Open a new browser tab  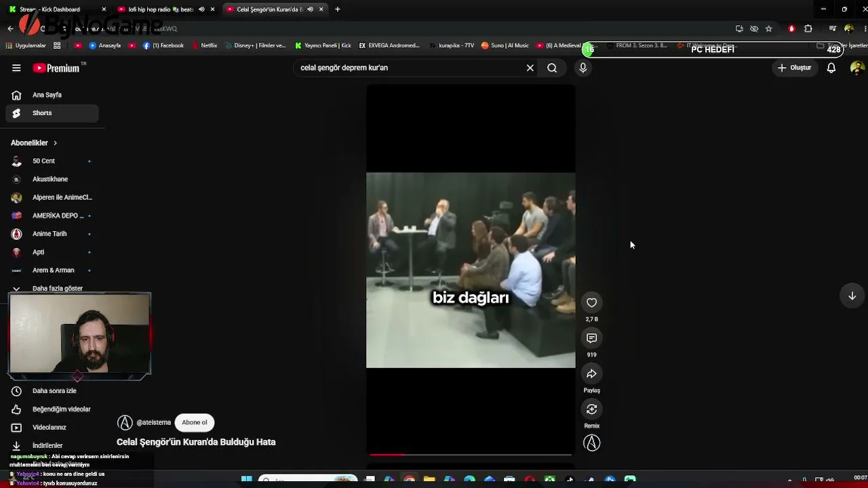pos(338,9)
